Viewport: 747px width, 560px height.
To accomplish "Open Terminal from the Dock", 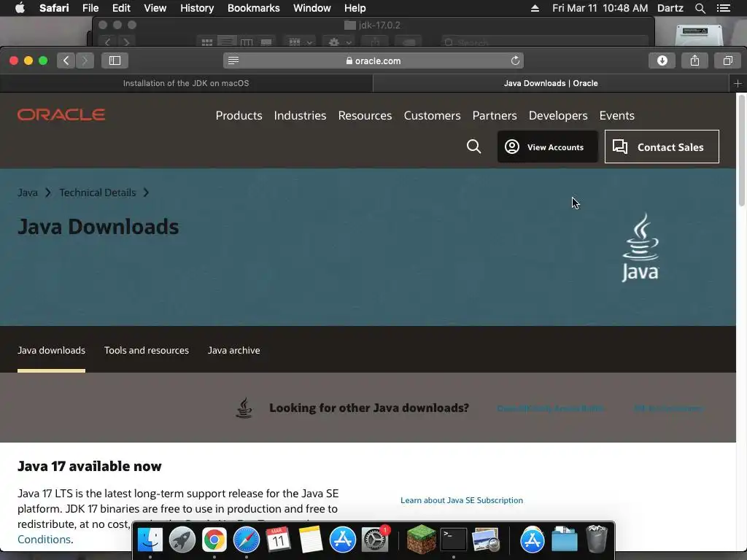I will tap(454, 539).
